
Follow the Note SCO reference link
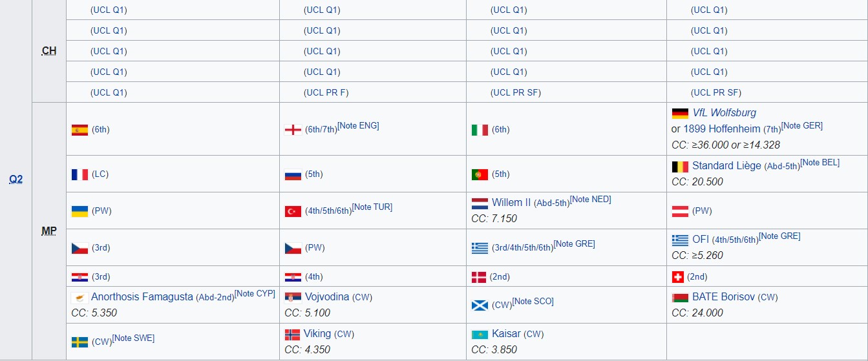533,302
